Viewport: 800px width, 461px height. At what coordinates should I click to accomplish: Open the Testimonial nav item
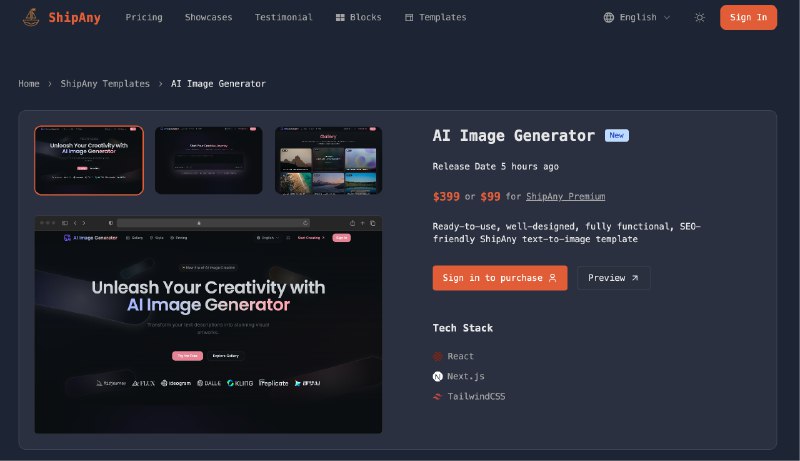click(283, 17)
